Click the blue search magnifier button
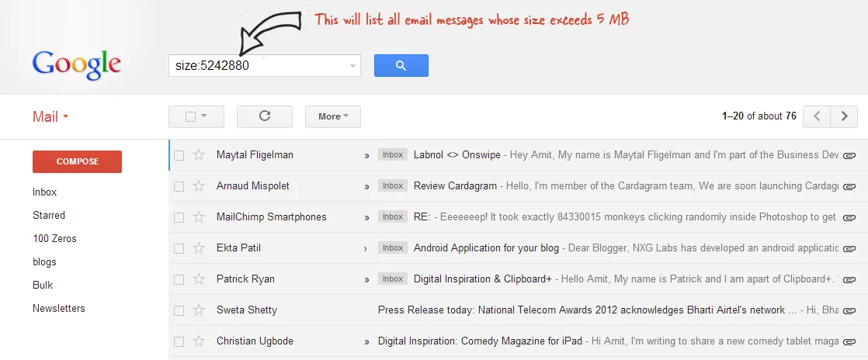Image resolution: width=868 pixels, height=360 pixels. pos(401,66)
